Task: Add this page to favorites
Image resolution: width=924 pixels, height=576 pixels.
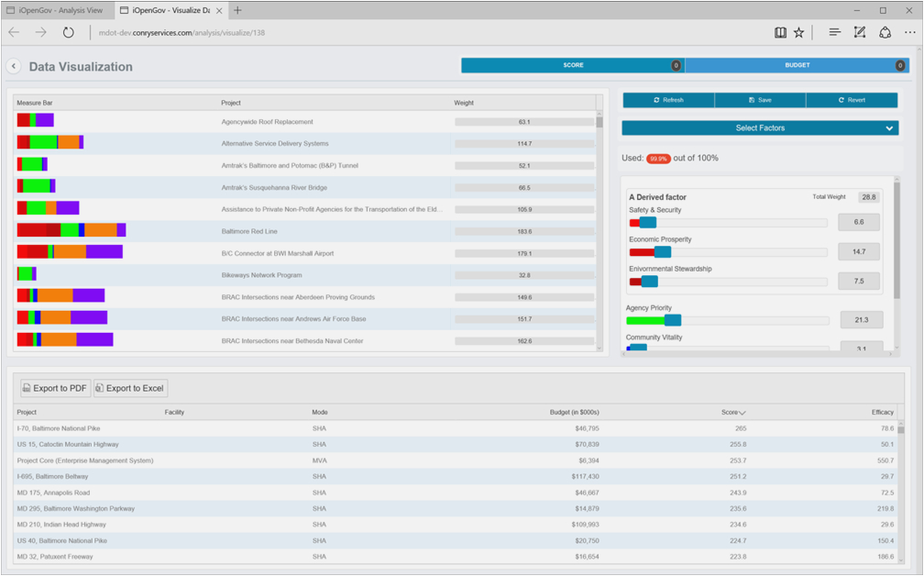Action: pyautogui.click(x=798, y=32)
